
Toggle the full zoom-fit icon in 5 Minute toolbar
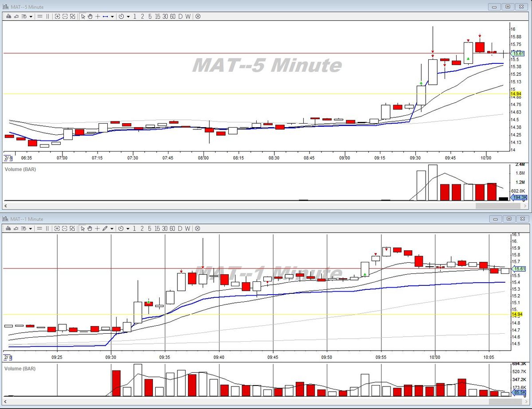(72, 16)
